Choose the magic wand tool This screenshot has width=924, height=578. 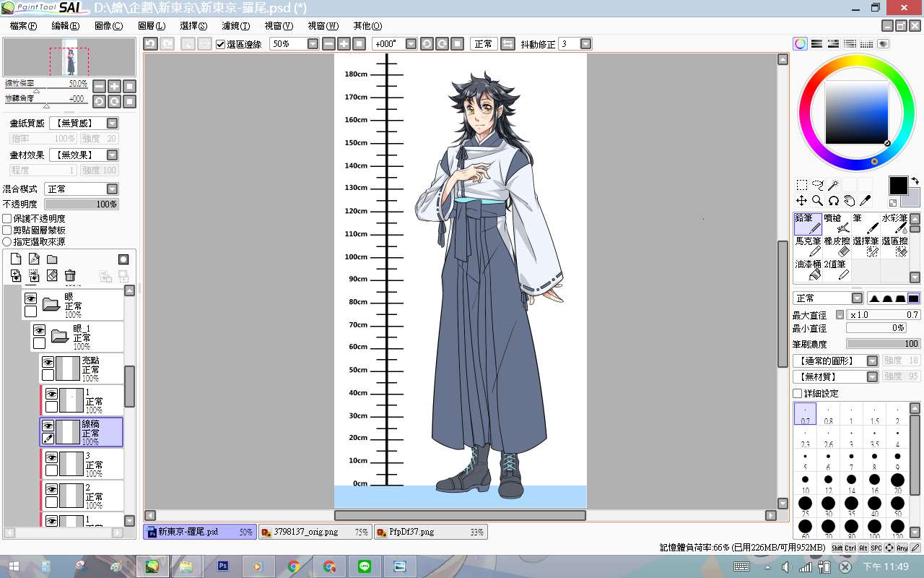tap(834, 185)
